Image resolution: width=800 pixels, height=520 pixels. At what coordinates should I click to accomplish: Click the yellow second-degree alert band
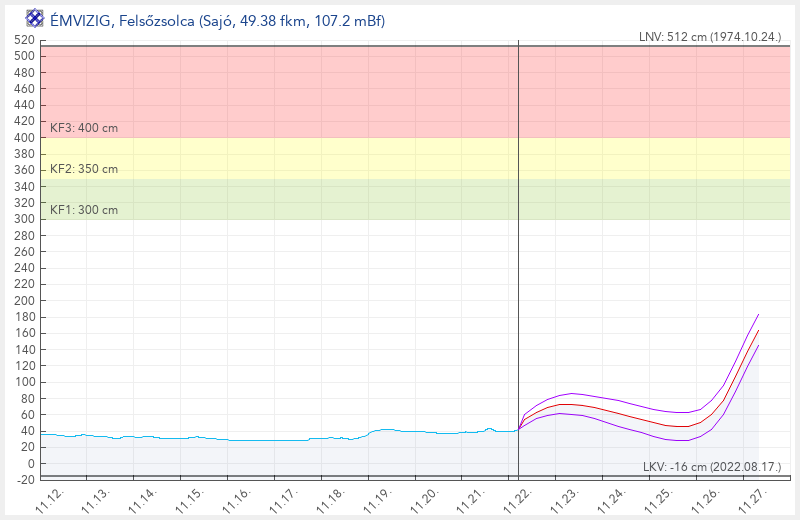pos(300,158)
